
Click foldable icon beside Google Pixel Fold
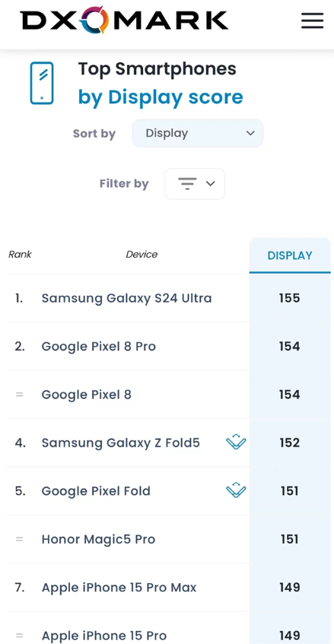[236, 490]
